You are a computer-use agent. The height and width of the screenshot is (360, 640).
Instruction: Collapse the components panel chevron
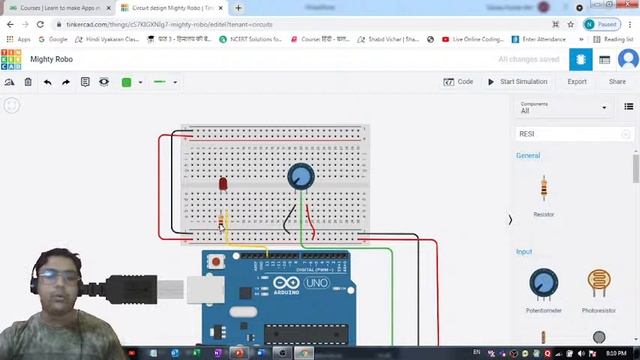point(510,220)
